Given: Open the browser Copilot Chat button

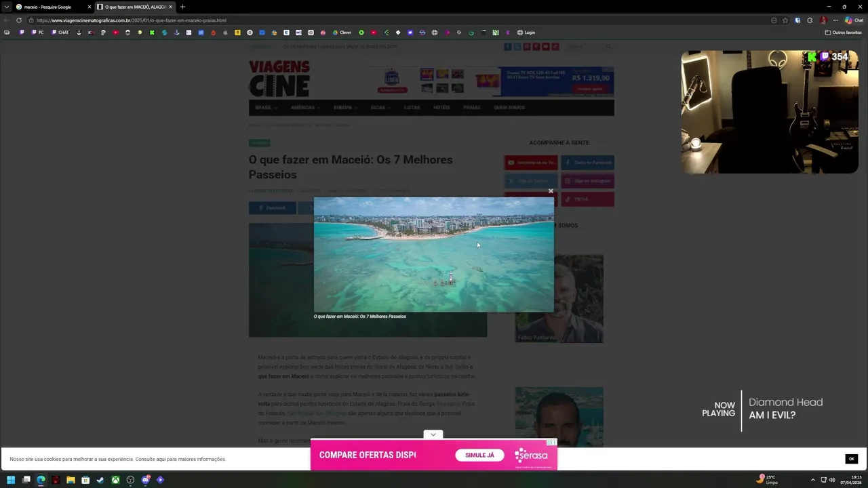Looking at the screenshot, I should pos(854,20).
